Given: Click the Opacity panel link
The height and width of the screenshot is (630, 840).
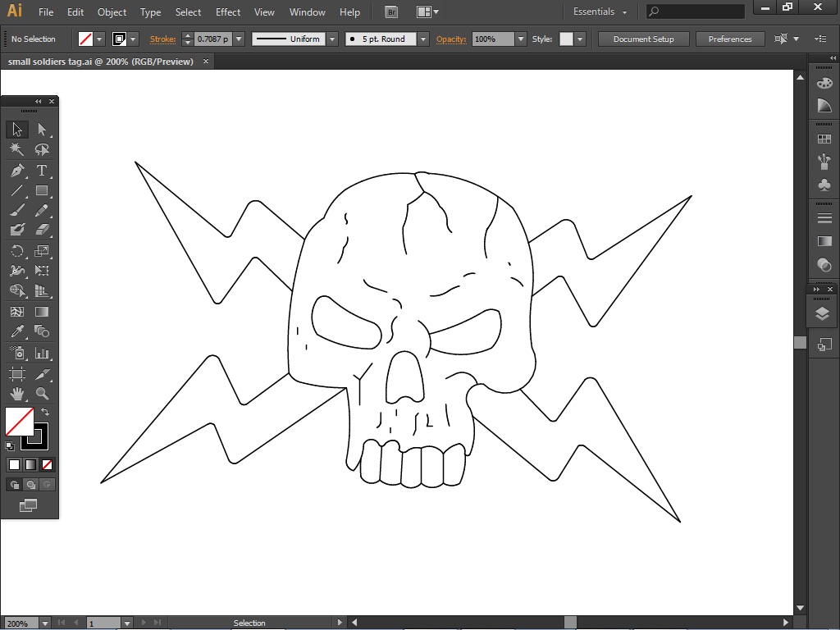Looking at the screenshot, I should (x=451, y=39).
